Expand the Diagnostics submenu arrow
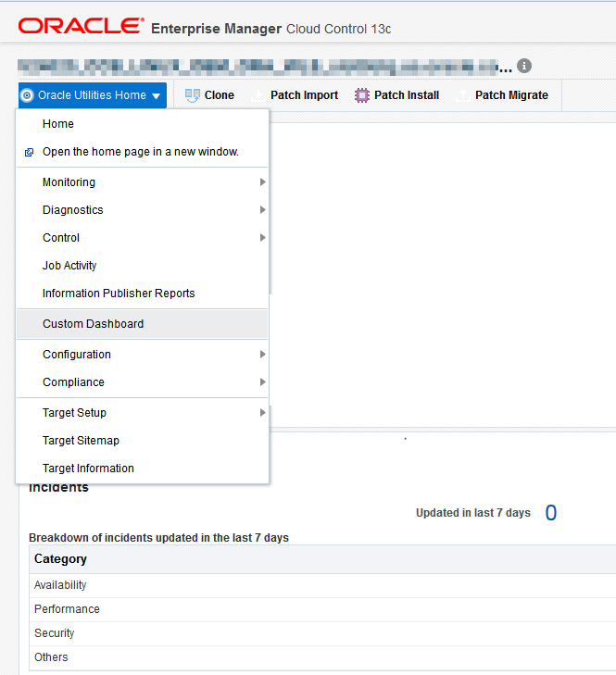 click(262, 209)
